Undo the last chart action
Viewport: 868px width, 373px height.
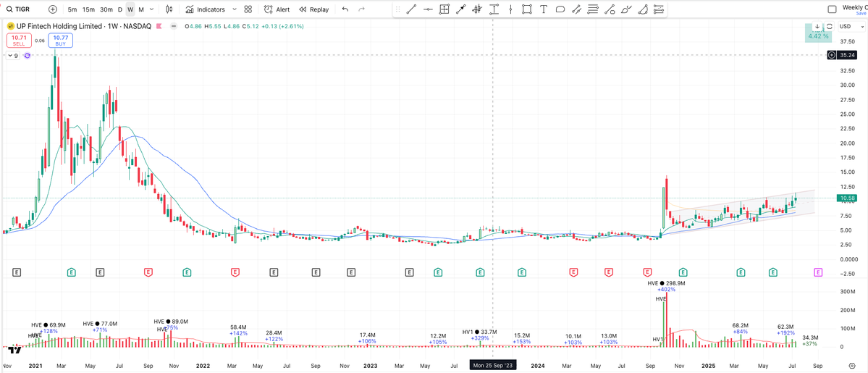pos(345,9)
